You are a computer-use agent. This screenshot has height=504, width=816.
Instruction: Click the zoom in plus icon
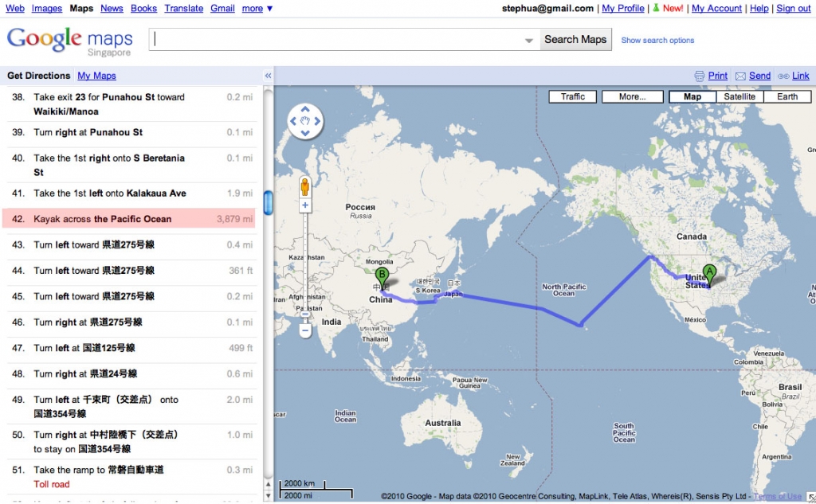coord(305,205)
